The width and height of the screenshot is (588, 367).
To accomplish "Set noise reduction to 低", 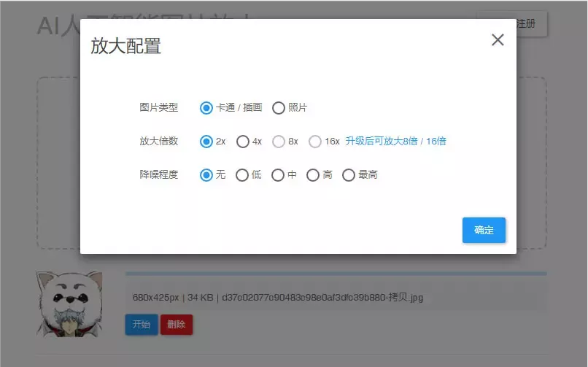I will [242, 174].
